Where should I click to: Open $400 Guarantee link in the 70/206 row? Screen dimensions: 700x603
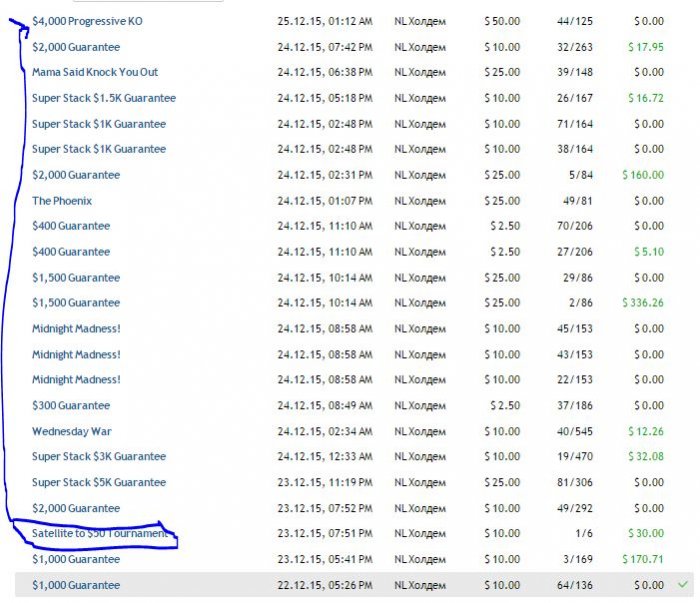(x=71, y=226)
